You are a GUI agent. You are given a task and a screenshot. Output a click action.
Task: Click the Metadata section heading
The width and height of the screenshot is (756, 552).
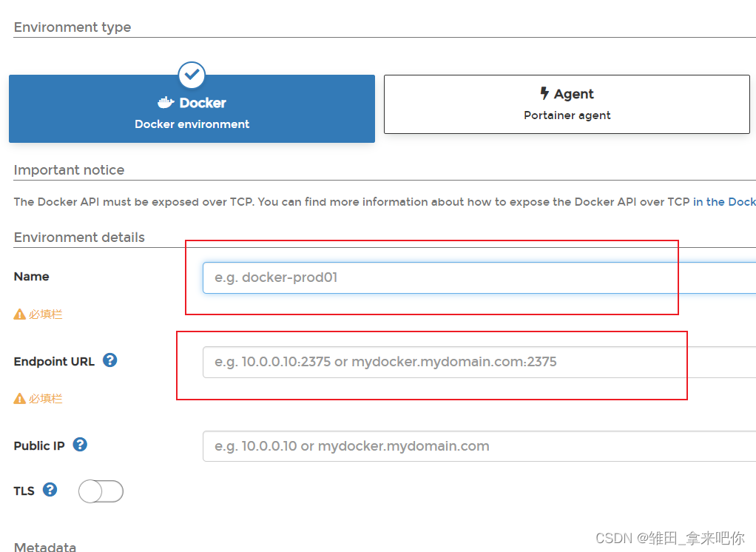(x=45, y=547)
